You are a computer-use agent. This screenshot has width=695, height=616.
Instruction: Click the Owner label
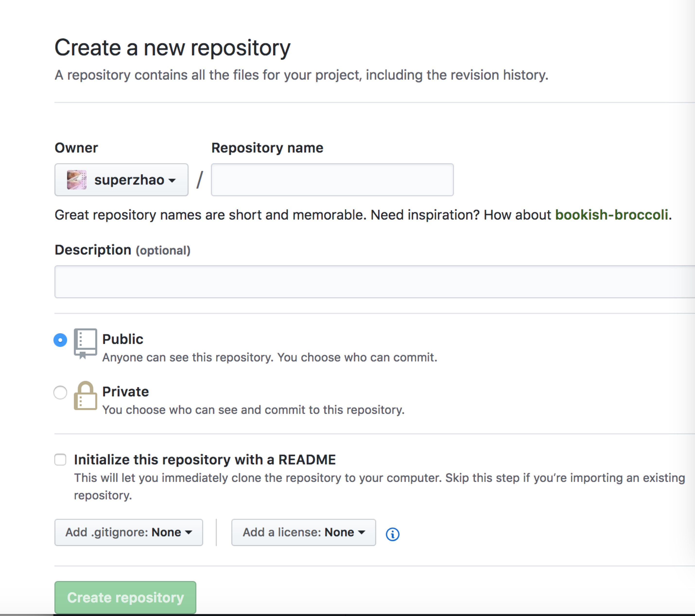click(x=76, y=148)
